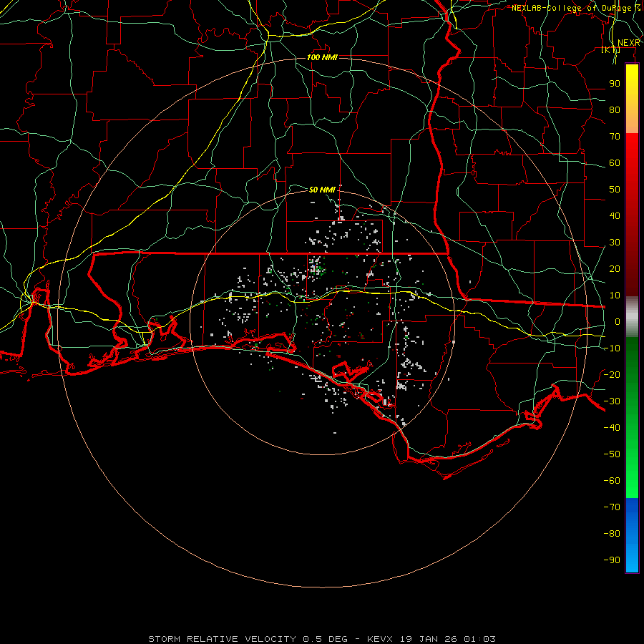This screenshot has height=644, width=644.
Task: Click the "50 NMI" range ring label
Action: click(x=322, y=190)
